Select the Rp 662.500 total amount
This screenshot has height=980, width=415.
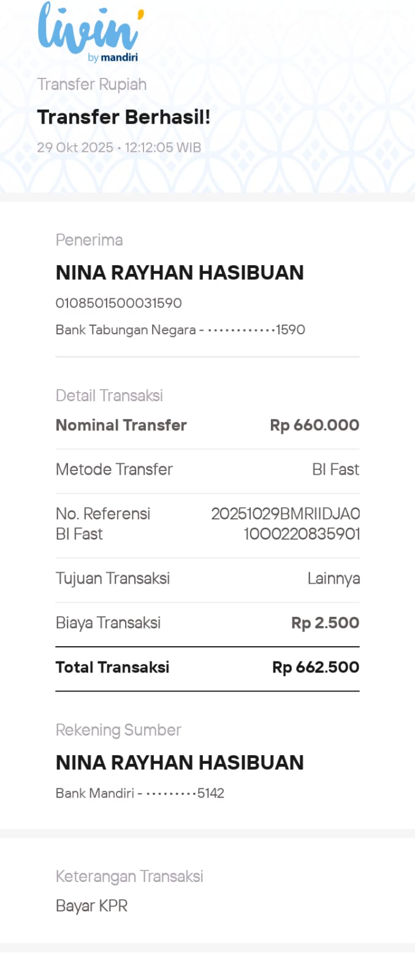click(x=316, y=668)
